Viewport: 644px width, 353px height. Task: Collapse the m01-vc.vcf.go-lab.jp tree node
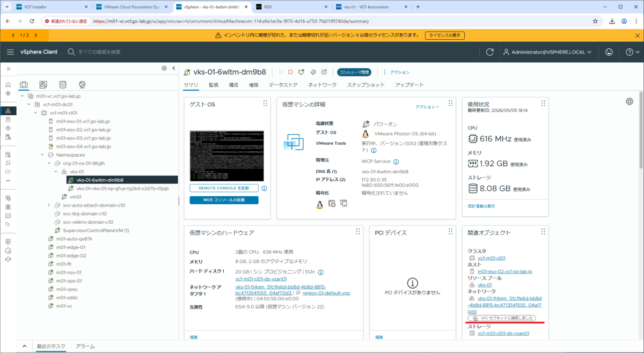tap(22, 96)
